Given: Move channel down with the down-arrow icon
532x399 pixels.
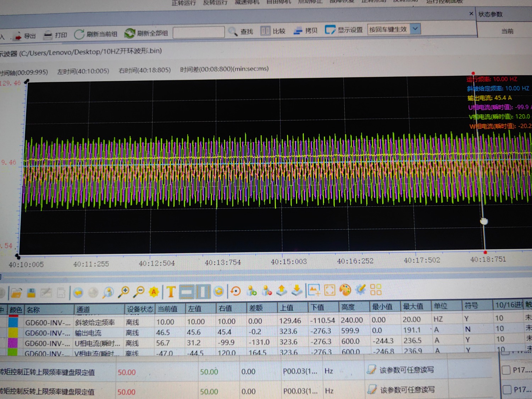Looking at the screenshot, I should (x=297, y=290).
